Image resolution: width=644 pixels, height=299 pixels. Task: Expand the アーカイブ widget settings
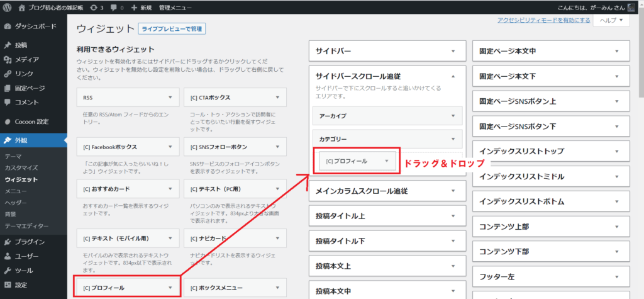(453, 116)
